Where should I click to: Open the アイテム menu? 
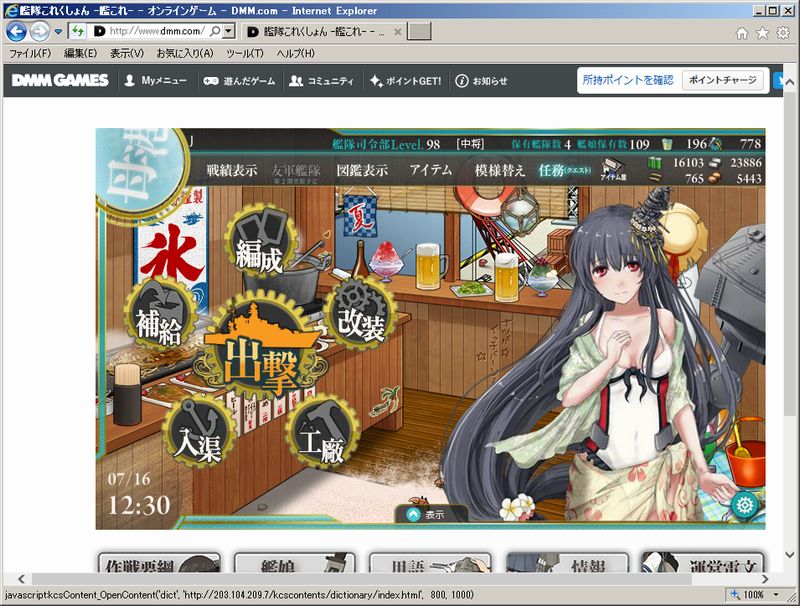(431, 170)
